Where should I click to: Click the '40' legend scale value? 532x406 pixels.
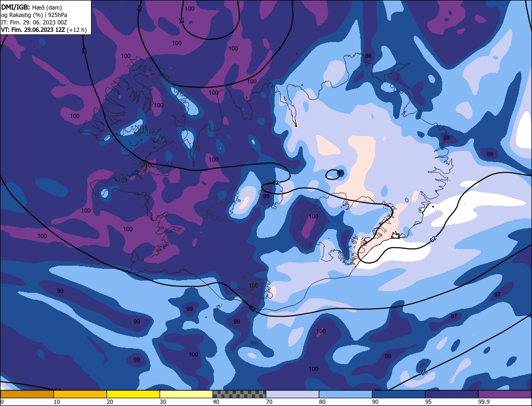pos(216,402)
